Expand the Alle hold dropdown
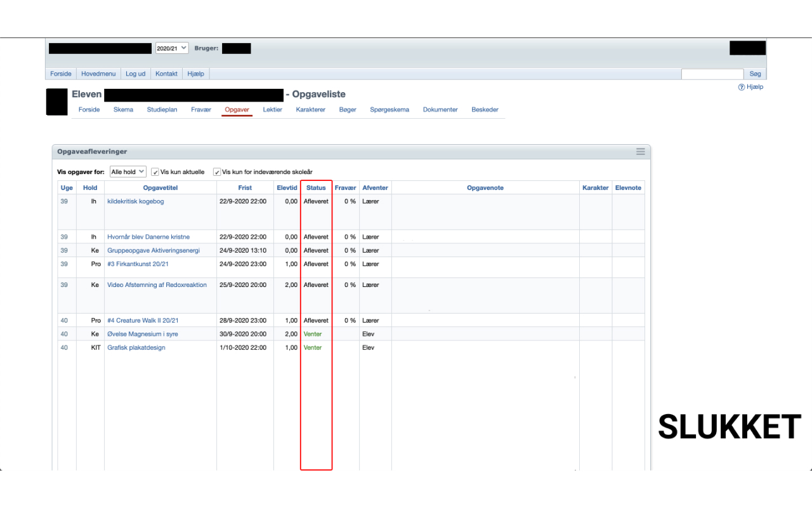Screen dimensions: 812x508 [128, 172]
